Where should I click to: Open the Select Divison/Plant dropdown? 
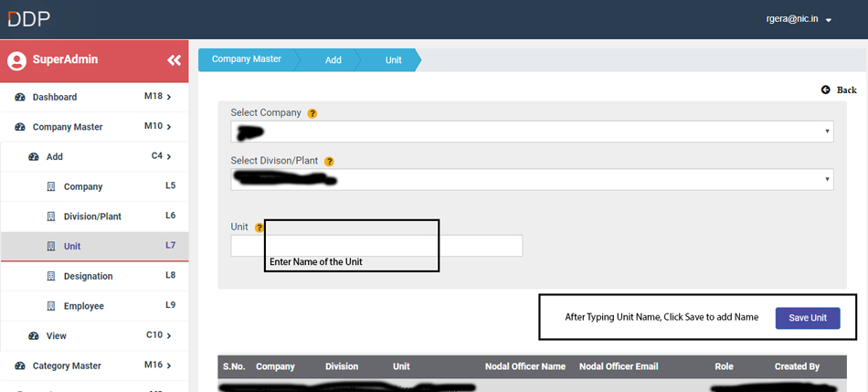tap(531, 179)
